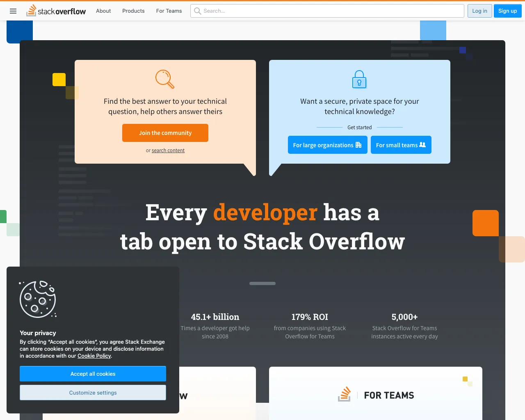This screenshot has height=420, width=525.
Task: Click the people icon on For small teams
Action: [422, 144]
